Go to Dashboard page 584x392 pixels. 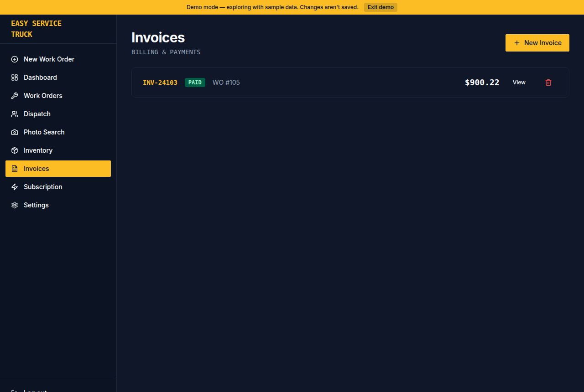pos(58,77)
